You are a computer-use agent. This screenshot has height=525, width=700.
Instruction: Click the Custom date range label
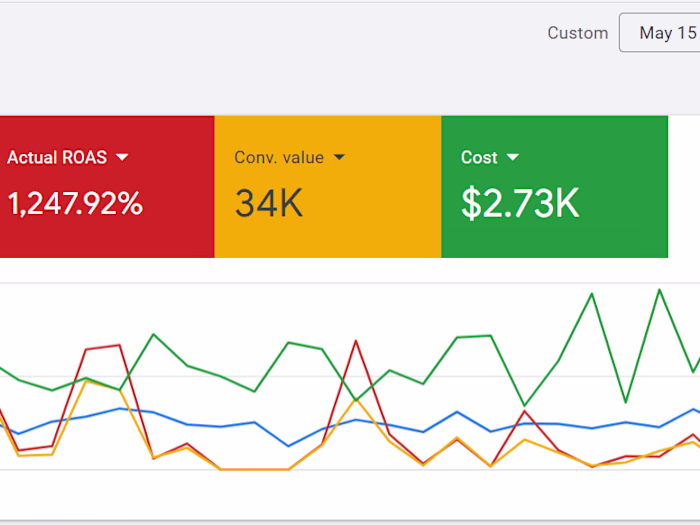(577, 33)
